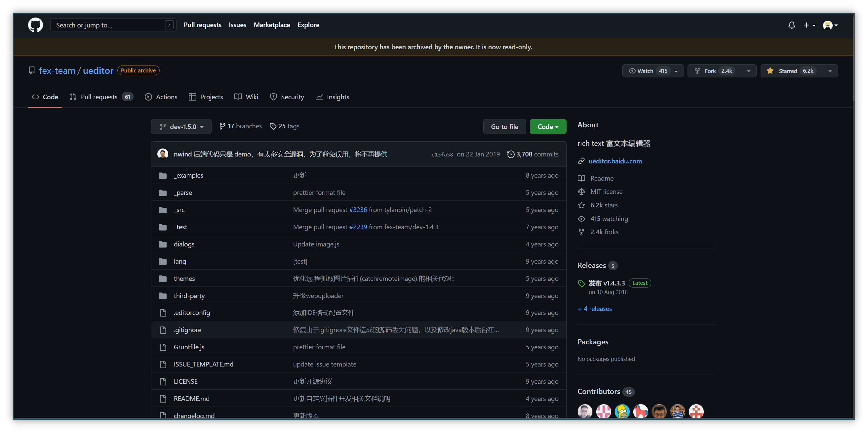The height and width of the screenshot is (433, 868).
Task: Open the themes folder
Action: tap(184, 279)
